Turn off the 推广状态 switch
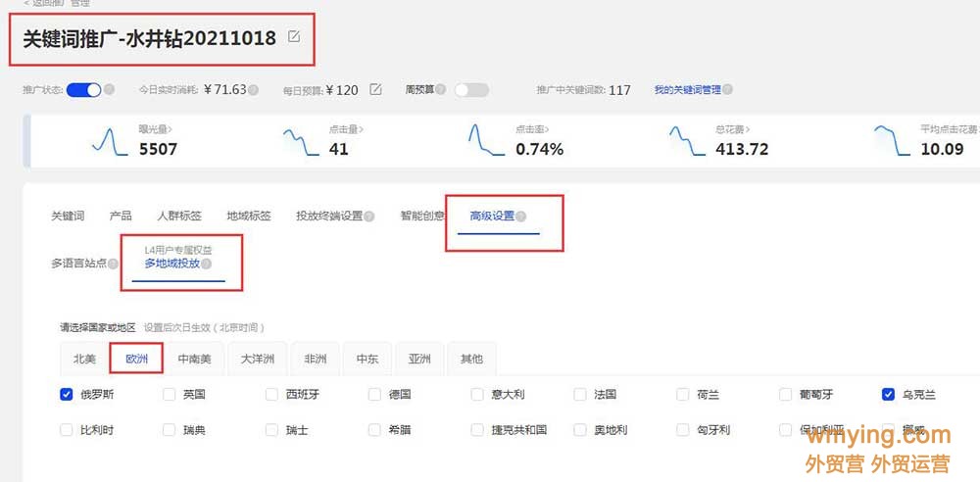Screen dimensions: 980x482 point(83,90)
